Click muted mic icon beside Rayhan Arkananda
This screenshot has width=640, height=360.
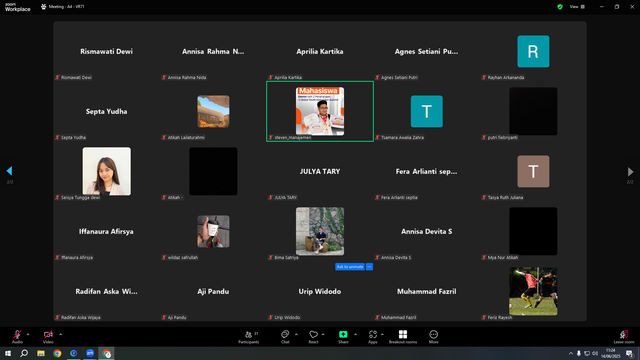484,78
